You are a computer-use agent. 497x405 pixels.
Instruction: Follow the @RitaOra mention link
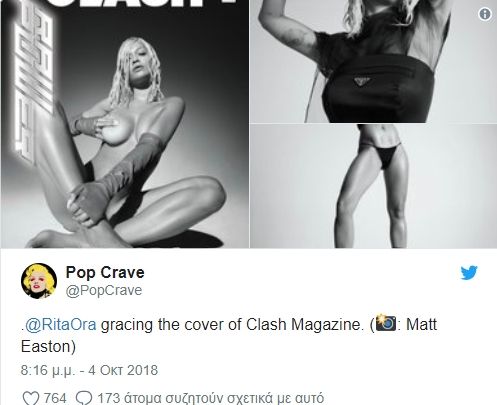(x=61, y=324)
